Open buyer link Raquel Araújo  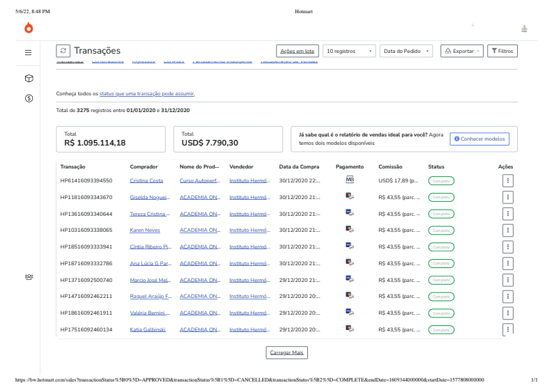click(151, 297)
